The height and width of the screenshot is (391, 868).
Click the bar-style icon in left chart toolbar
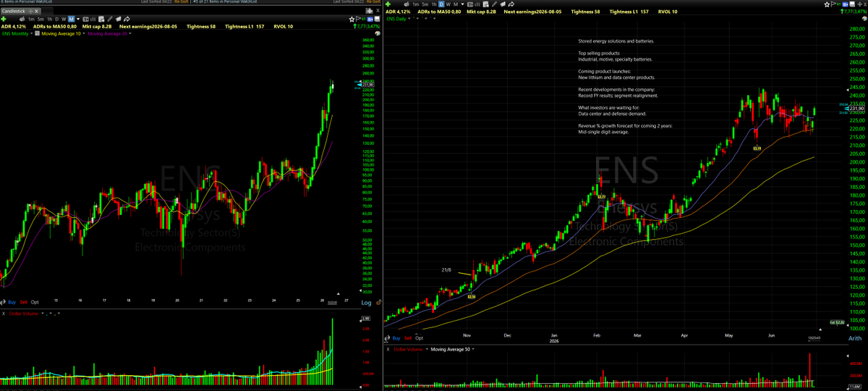click(x=93, y=19)
